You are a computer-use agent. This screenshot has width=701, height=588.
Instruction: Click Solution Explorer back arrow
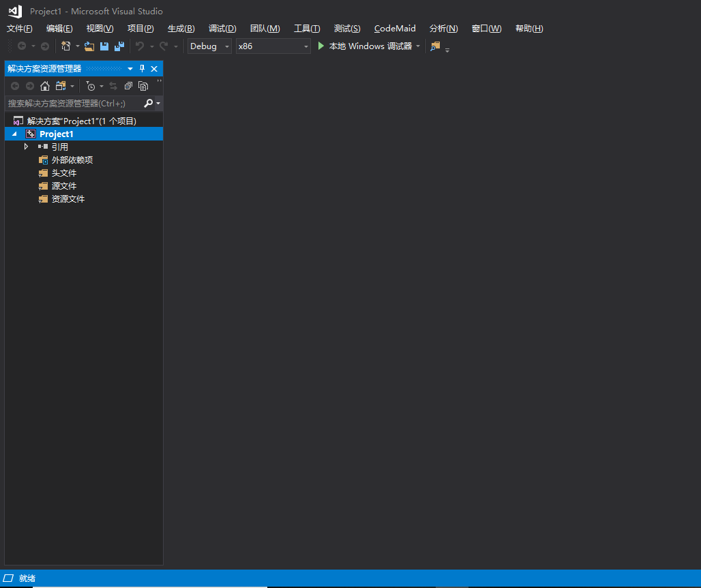15,86
